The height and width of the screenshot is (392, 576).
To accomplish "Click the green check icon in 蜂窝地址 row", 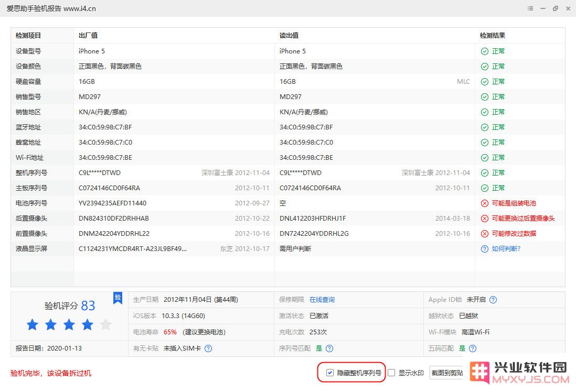I will [485, 143].
